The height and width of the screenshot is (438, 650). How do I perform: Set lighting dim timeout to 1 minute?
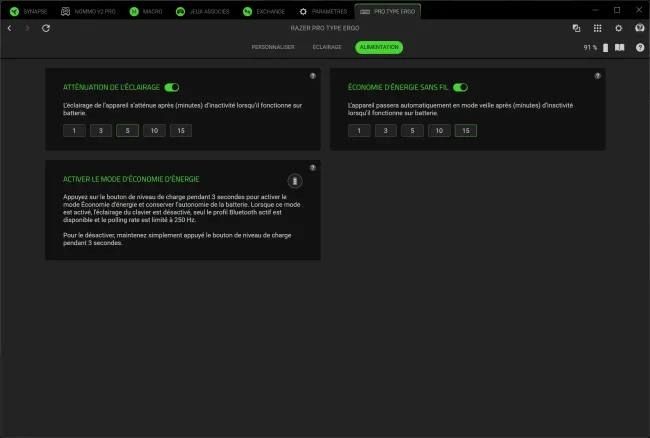(x=74, y=131)
